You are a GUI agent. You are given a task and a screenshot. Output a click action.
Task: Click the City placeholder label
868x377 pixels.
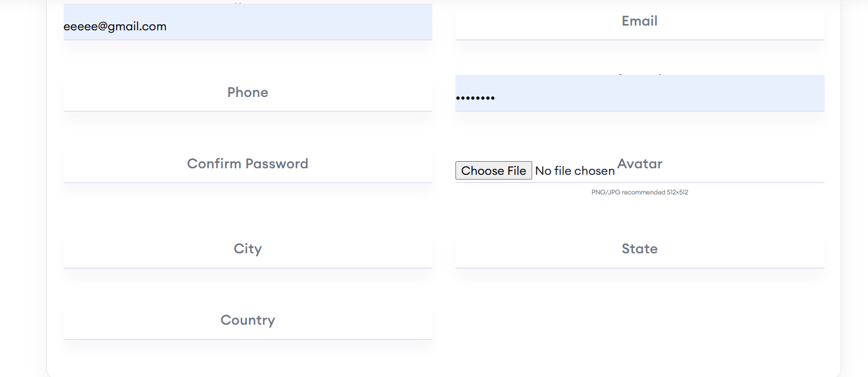click(248, 249)
